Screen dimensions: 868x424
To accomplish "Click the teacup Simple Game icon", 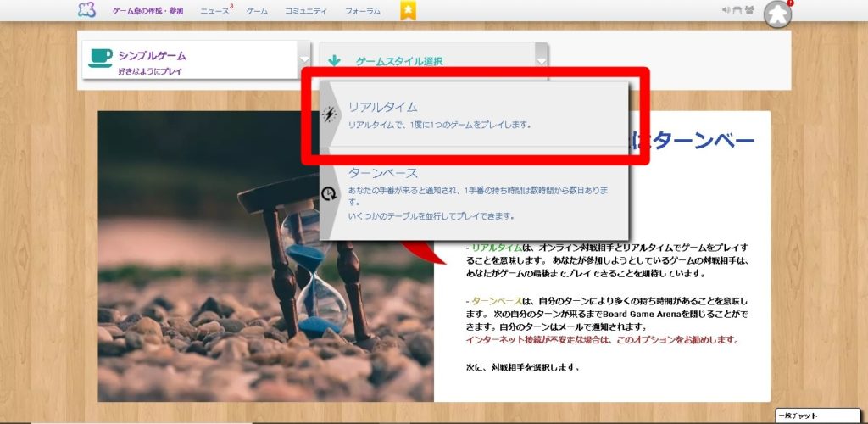I will 100,58.
